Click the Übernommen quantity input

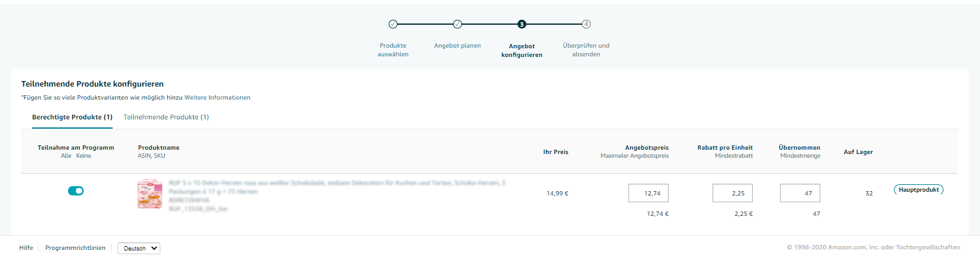(x=800, y=193)
